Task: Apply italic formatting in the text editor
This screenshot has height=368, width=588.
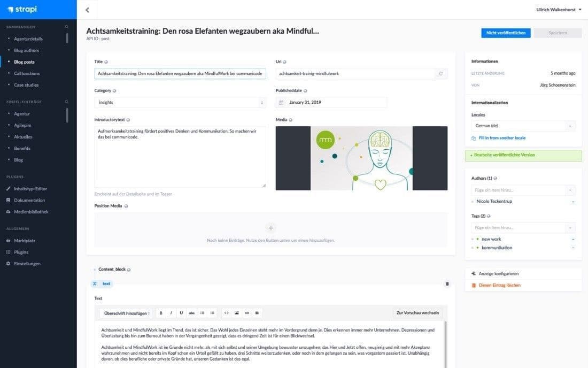Action: (x=171, y=312)
